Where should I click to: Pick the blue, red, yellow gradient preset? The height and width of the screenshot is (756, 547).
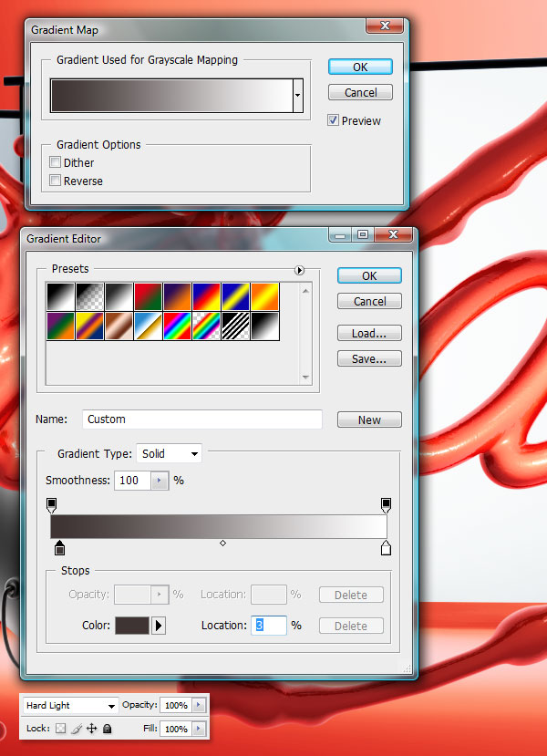(206, 296)
